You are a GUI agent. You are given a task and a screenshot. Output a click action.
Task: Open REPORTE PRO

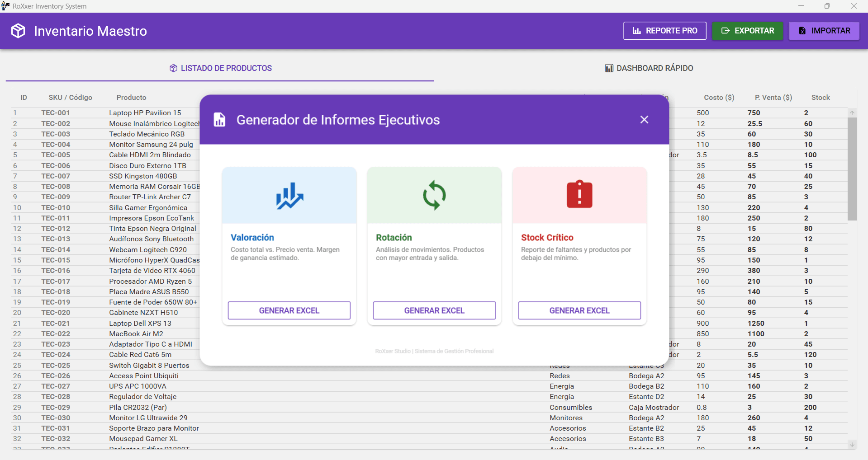click(x=664, y=31)
